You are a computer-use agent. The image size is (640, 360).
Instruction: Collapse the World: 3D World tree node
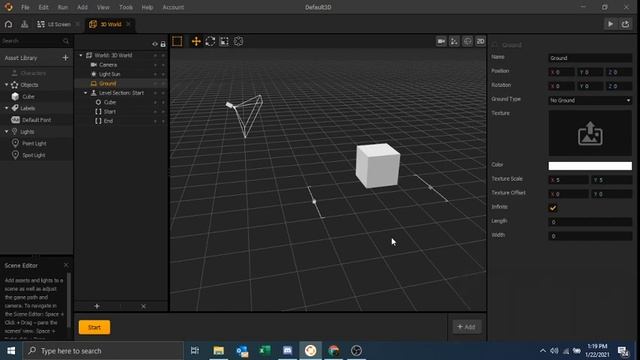81,55
